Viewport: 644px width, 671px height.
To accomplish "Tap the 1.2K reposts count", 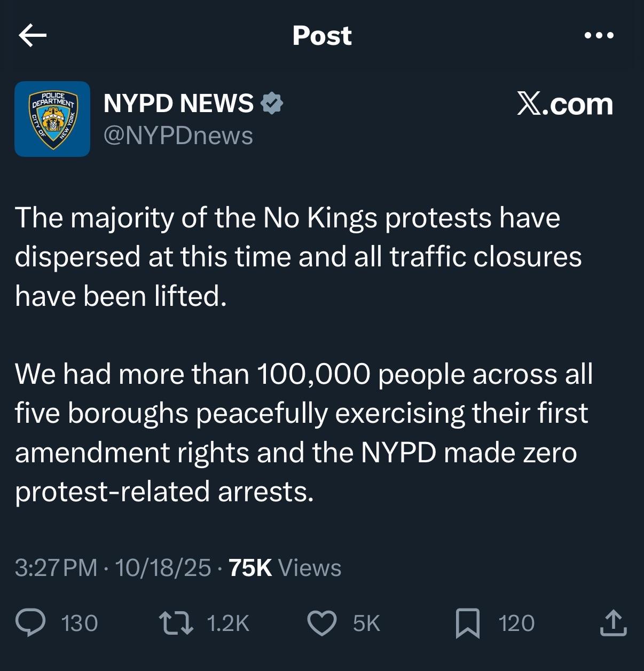I will (x=227, y=623).
